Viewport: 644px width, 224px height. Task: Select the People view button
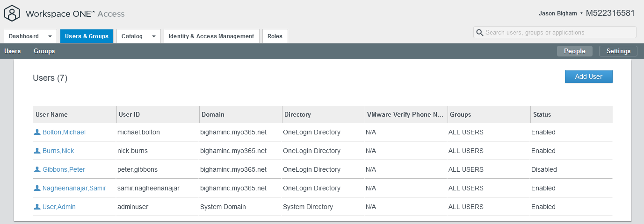coord(574,51)
